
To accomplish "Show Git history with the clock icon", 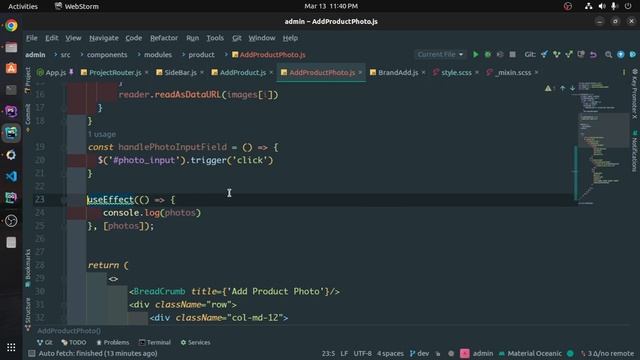I will click(x=581, y=54).
